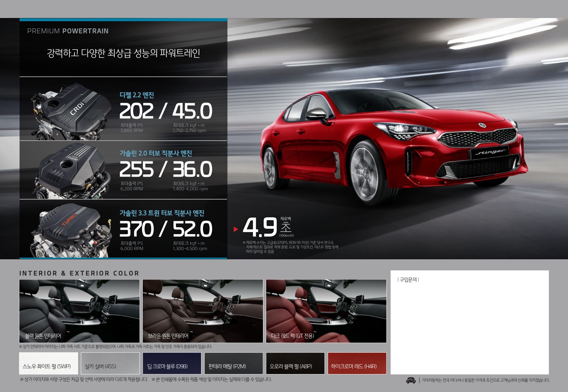Open the 다크 레드 팩 (GT 전용) interior photo

coord(326,311)
